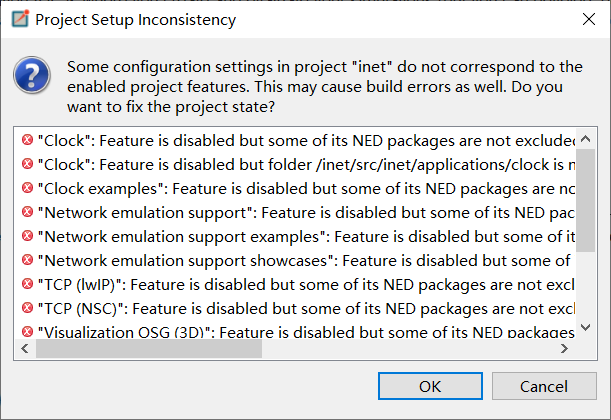Click the Project Setup Inconsistency title icon
This screenshot has width=611, height=420.
point(16,20)
